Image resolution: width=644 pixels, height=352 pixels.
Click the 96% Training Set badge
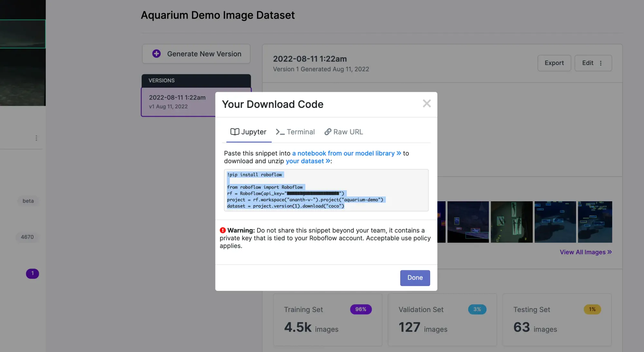(361, 309)
